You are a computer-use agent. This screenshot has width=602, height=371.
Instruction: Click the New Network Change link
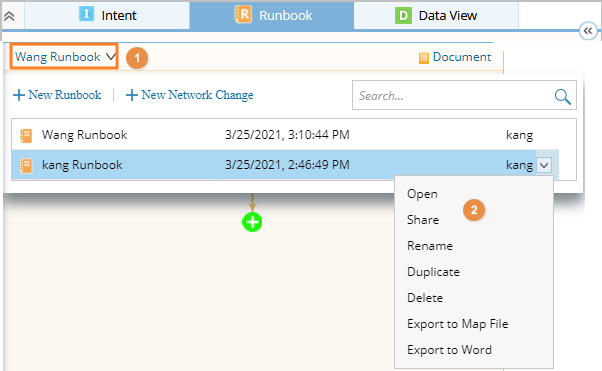[190, 95]
